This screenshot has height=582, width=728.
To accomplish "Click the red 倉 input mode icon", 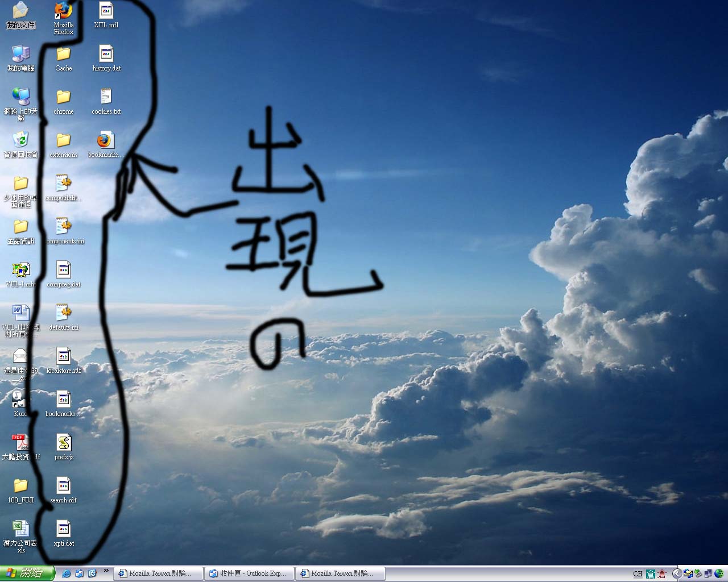I will (661, 574).
